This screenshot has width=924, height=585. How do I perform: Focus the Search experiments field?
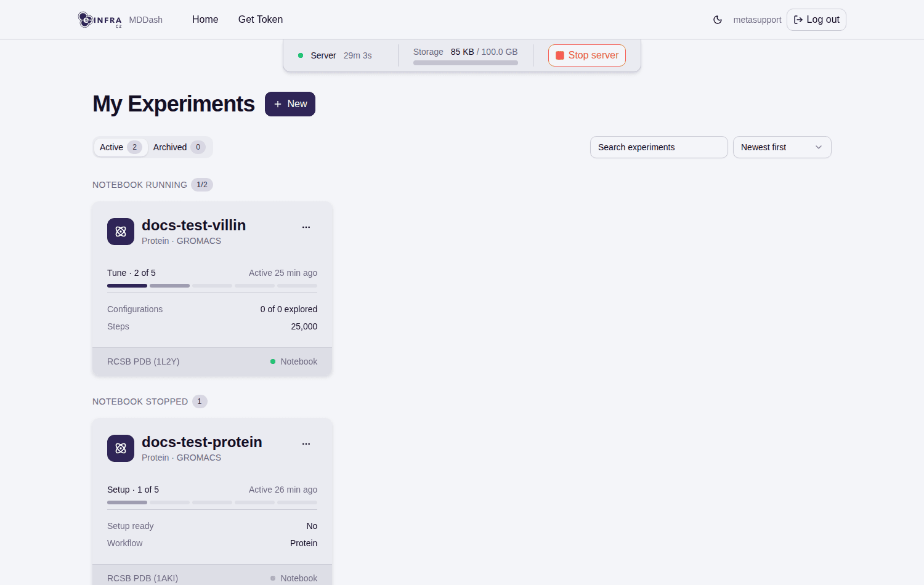659,147
